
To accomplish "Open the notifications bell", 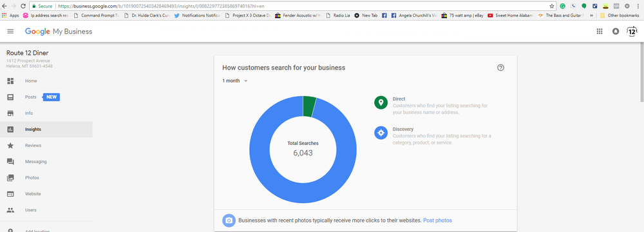I will (615, 32).
